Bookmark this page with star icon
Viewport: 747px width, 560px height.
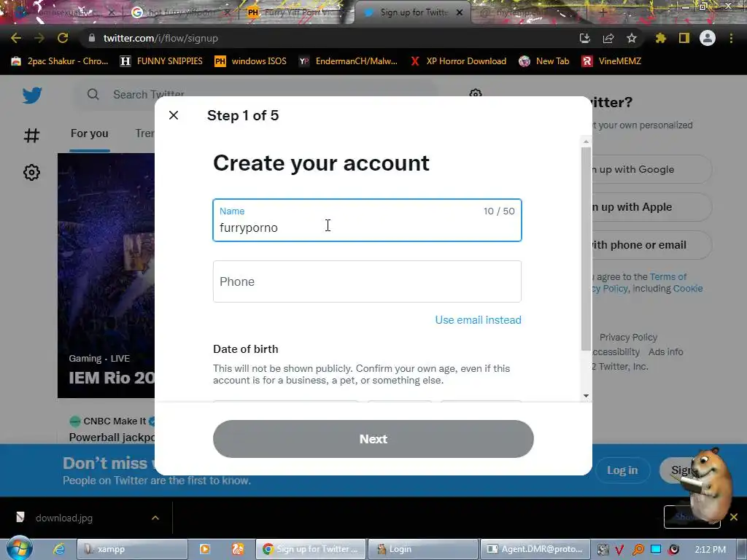(x=632, y=38)
